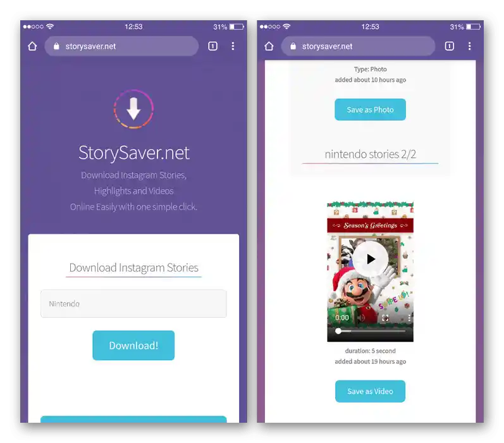This screenshot has width=504, height=443.
Task: Open the video player's more options dots
Action: point(409,318)
